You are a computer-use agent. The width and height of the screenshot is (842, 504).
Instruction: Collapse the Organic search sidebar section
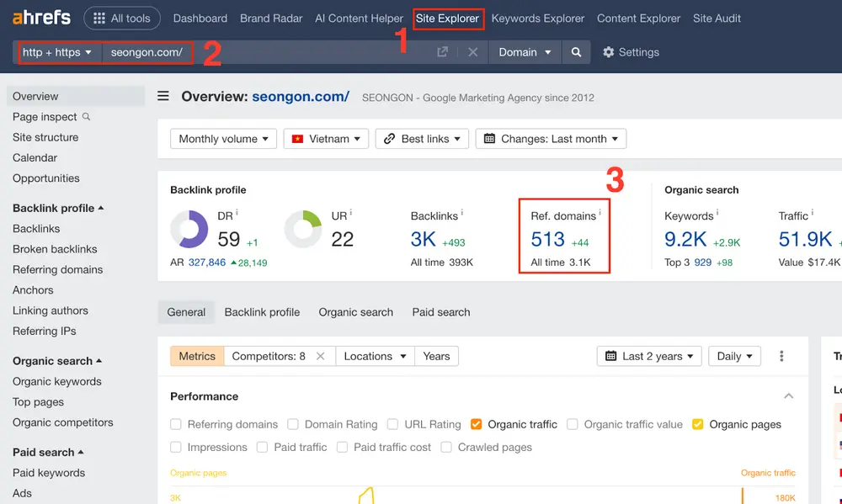pyautogui.click(x=57, y=361)
